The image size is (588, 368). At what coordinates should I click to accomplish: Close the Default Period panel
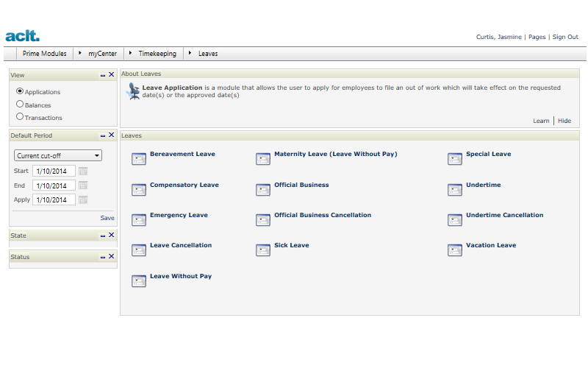[112, 135]
